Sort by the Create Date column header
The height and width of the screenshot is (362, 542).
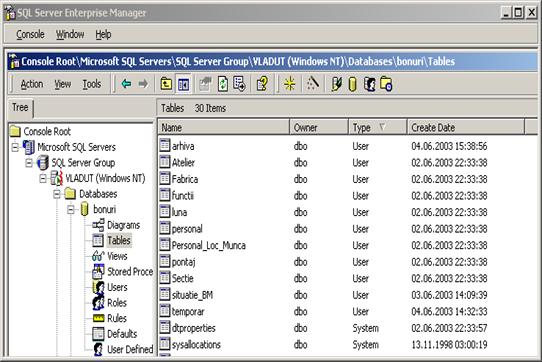click(x=466, y=128)
